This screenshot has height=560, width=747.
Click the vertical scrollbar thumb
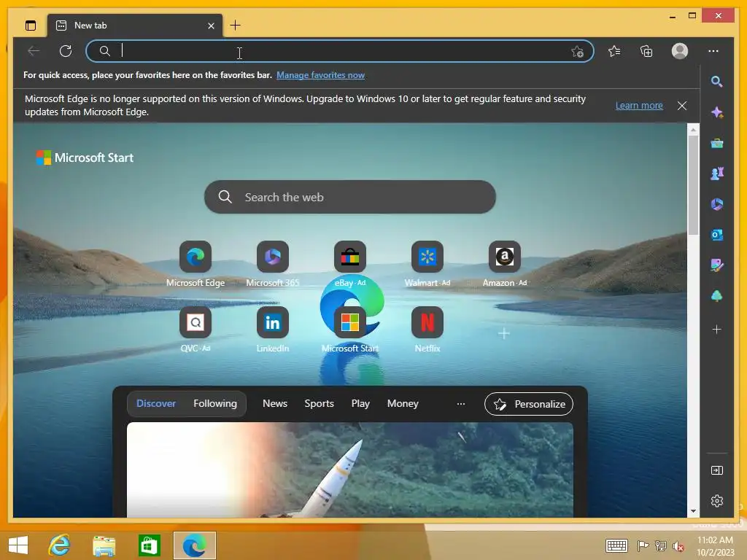pyautogui.click(x=693, y=185)
